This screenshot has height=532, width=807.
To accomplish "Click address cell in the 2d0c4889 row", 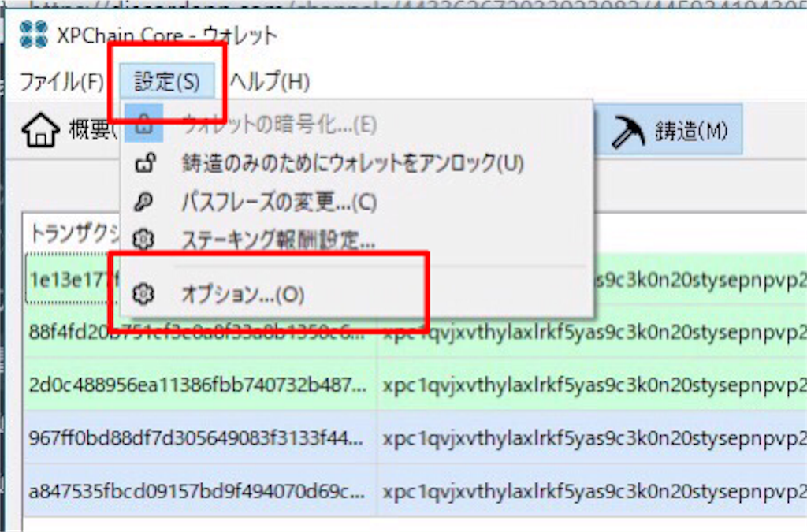I will click(x=592, y=385).
